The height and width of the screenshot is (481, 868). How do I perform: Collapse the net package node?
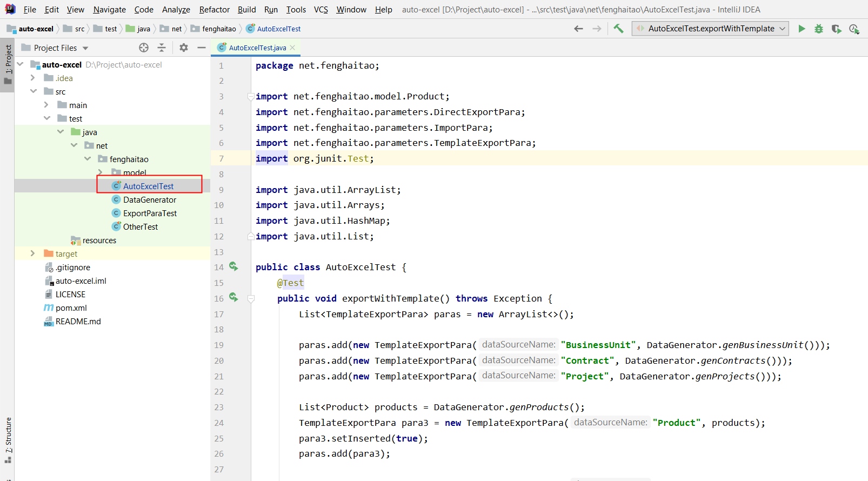click(x=74, y=145)
